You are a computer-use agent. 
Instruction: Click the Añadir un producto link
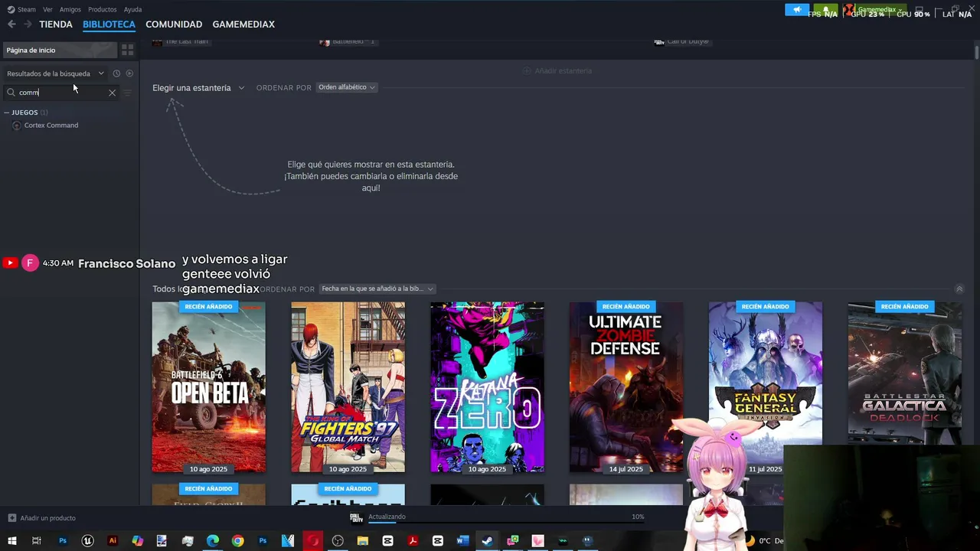tap(42, 518)
